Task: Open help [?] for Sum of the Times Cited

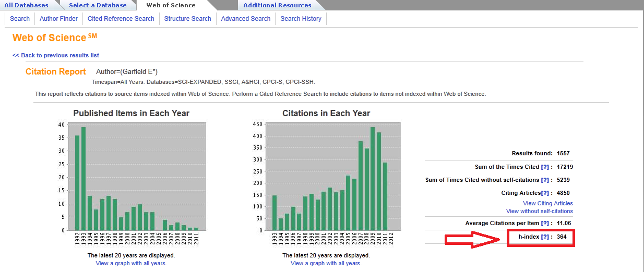Action: click(x=545, y=167)
